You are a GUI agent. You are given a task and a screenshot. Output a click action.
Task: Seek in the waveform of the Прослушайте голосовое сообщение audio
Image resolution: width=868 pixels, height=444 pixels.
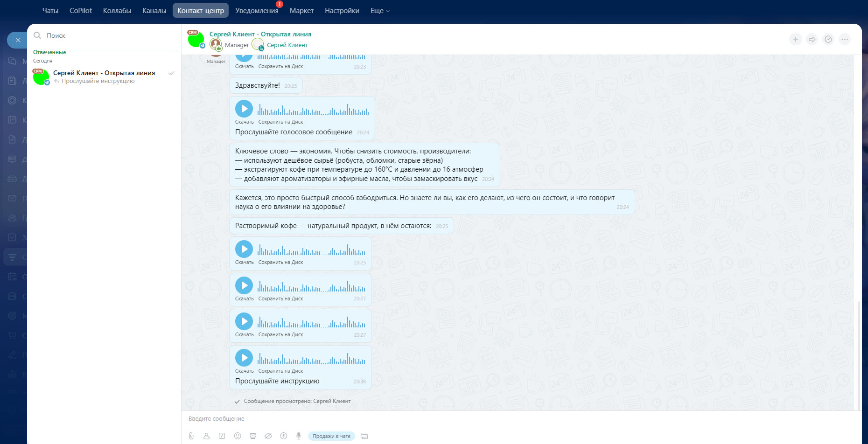313,109
